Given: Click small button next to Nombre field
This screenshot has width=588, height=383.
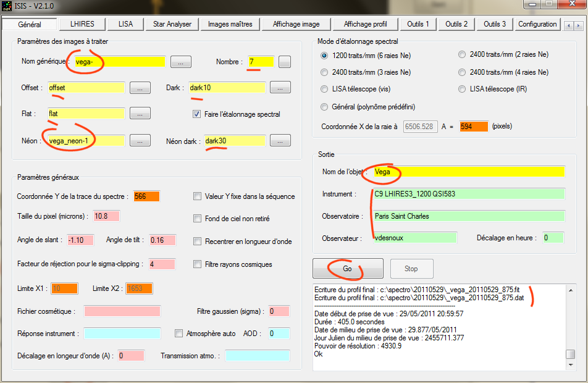Looking at the screenshot, I should click(284, 62).
